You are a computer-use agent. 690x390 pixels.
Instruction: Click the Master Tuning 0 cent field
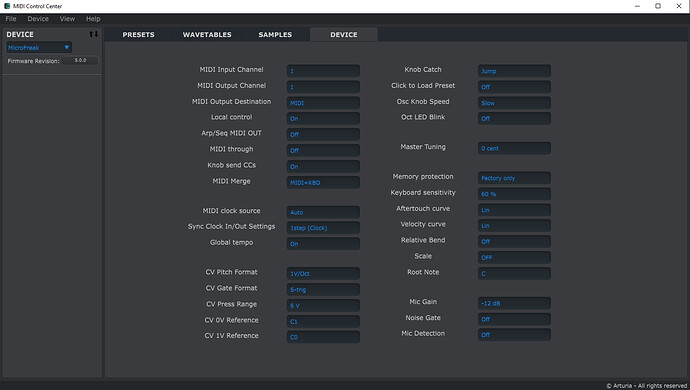514,148
